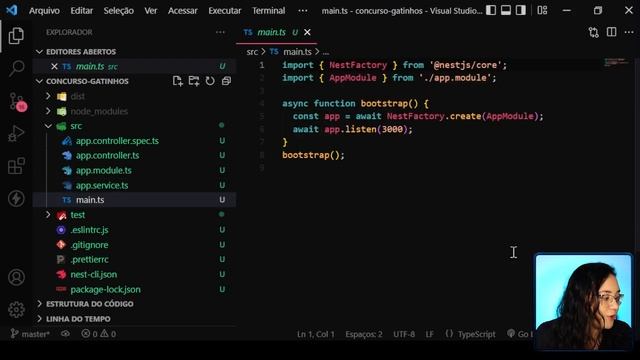Open app.service.ts file
Screen dimensions: 640x360
click(x=102, y=185)
